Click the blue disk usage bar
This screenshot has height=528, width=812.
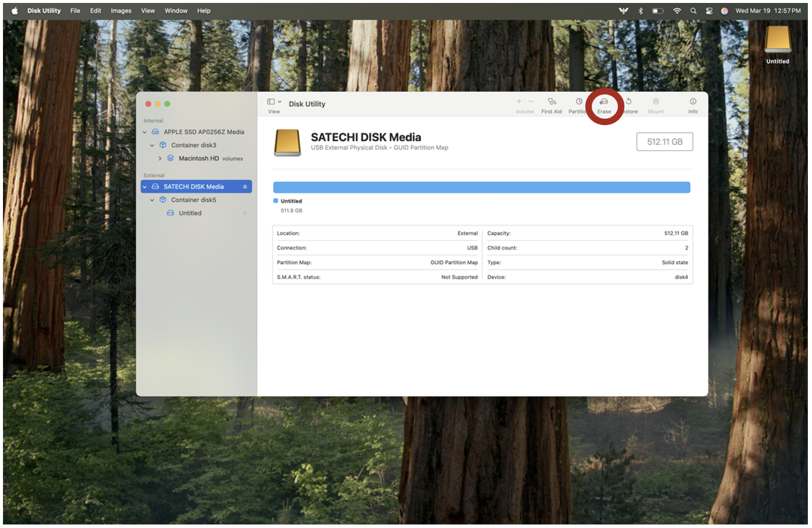(481, 187)
